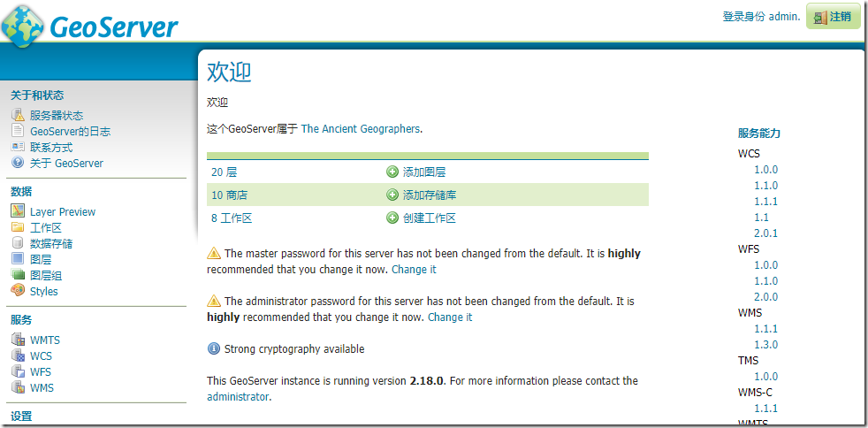The height and width of the screenshot is (428, 868).
Task: Open 服务器状态 page
Action: [x=57, y=116]
